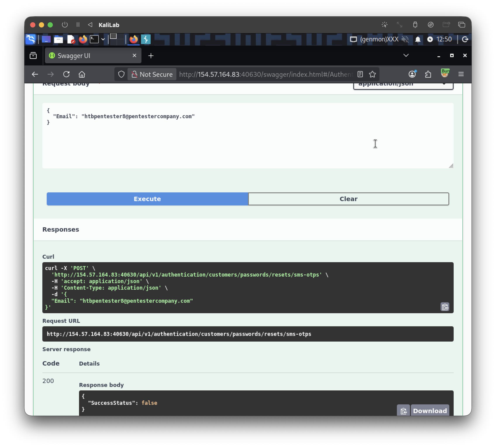
Task: Copy the response body to clipboard
Action: tap(403, 411)
